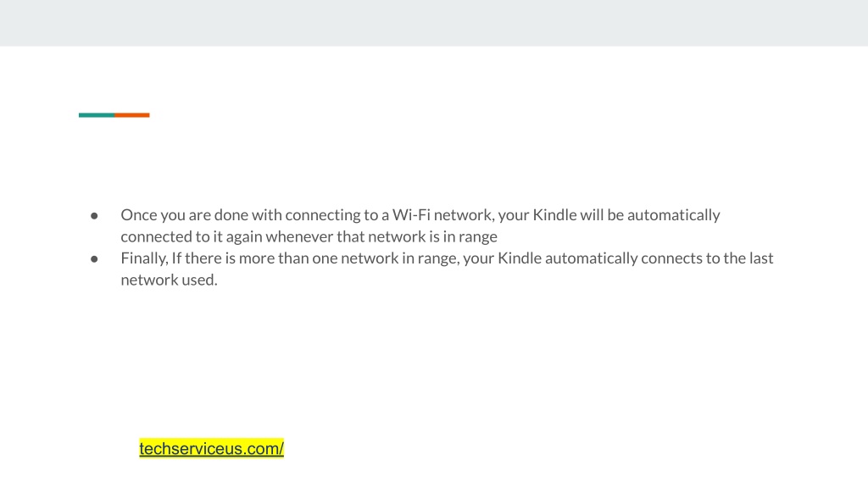Viewport: 868px width, 488px height.
Task: Click the words "to the last"
Action: pyautogui.click(x=739, y=258)
